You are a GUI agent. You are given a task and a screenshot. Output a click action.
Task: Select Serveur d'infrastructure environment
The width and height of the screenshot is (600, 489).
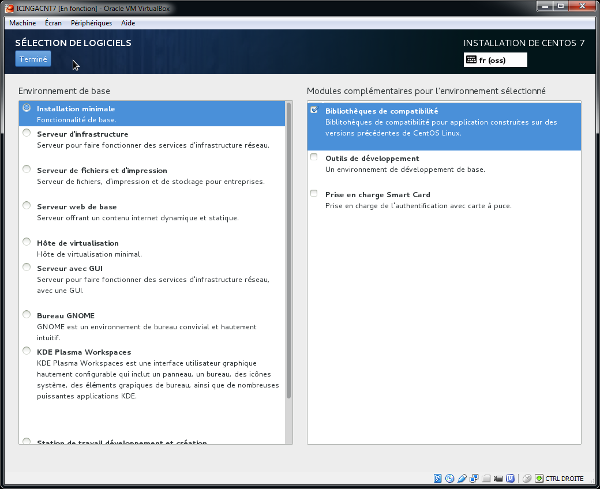pos(26,133)
